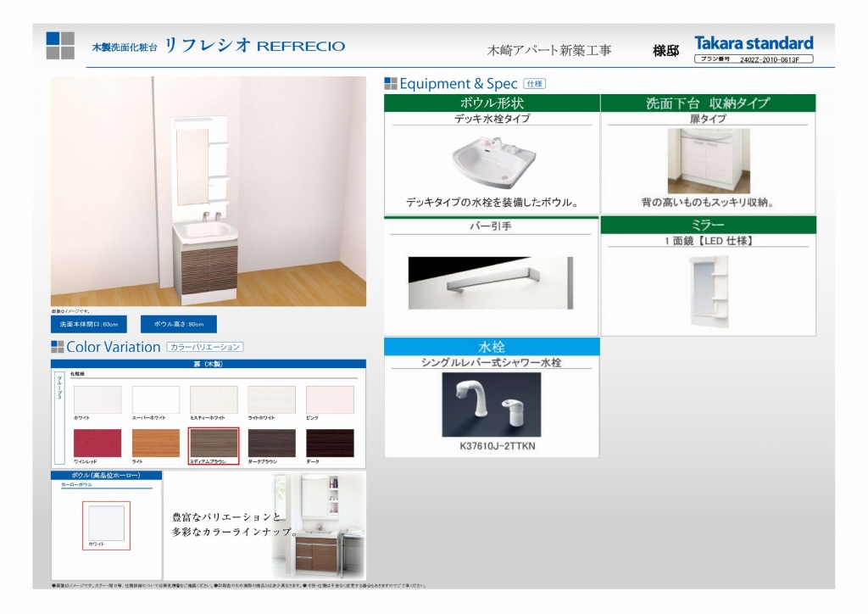Click the ボウル高さ:80cm blue label
Viewport: 868px width, 614px height.
point(179,324)
